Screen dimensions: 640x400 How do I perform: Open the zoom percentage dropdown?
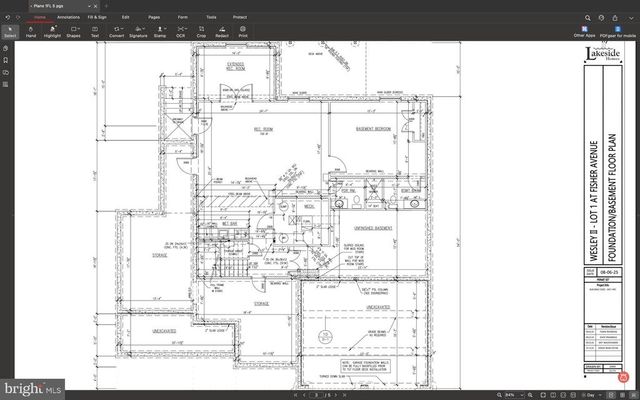(x=513, y=395)
